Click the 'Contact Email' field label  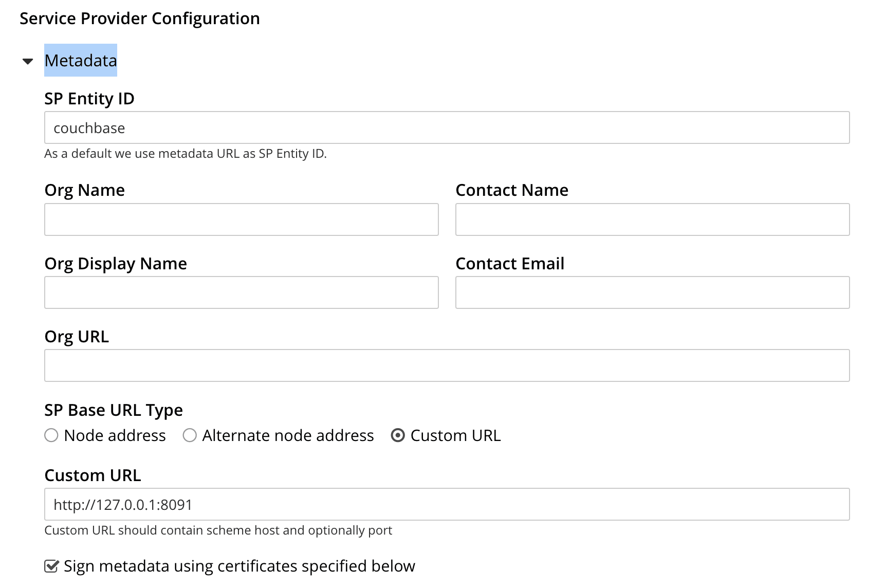point(510,264)
